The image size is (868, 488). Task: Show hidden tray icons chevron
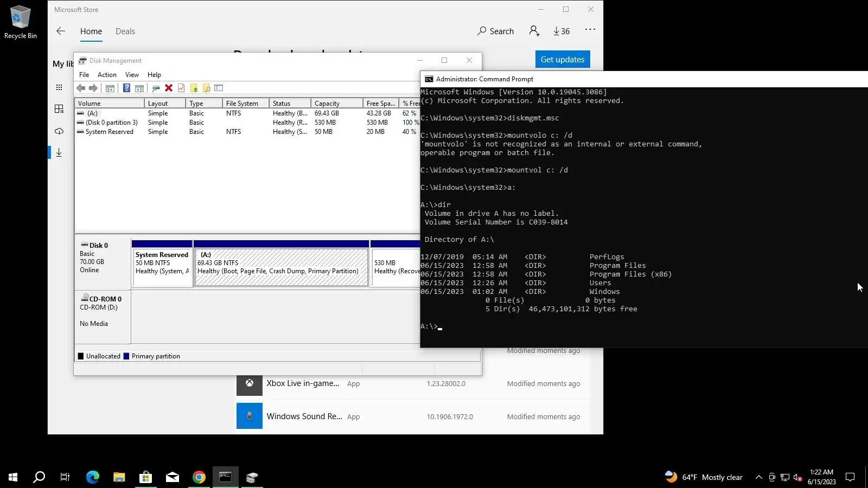758,477
